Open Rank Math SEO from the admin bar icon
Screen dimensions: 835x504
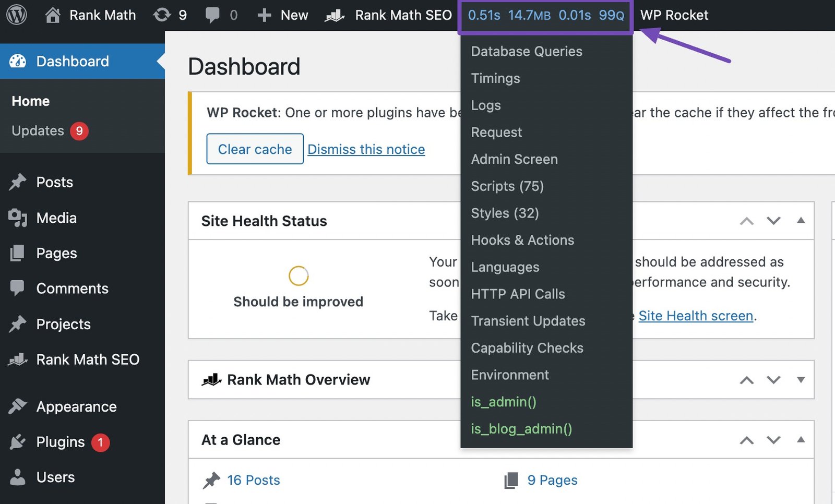tap(335, 15)
